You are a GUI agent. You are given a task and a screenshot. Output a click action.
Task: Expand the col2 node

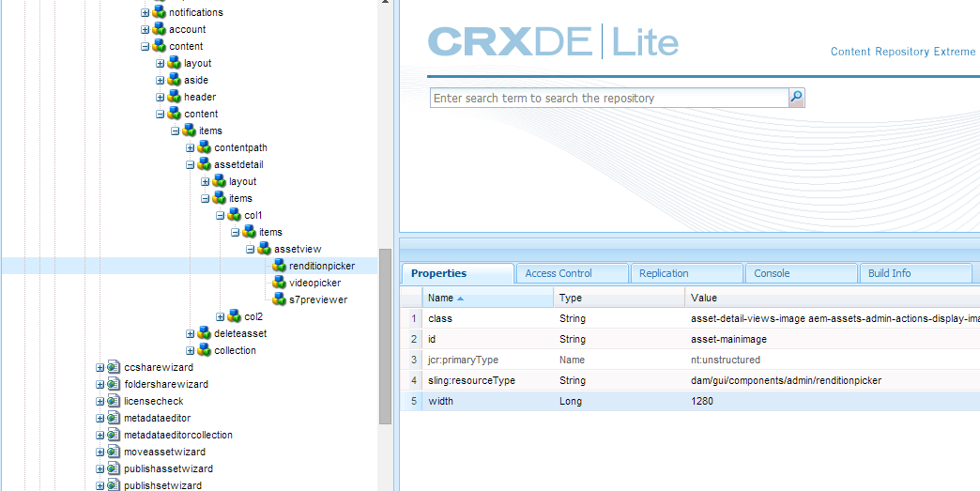(x=220, y=316)
